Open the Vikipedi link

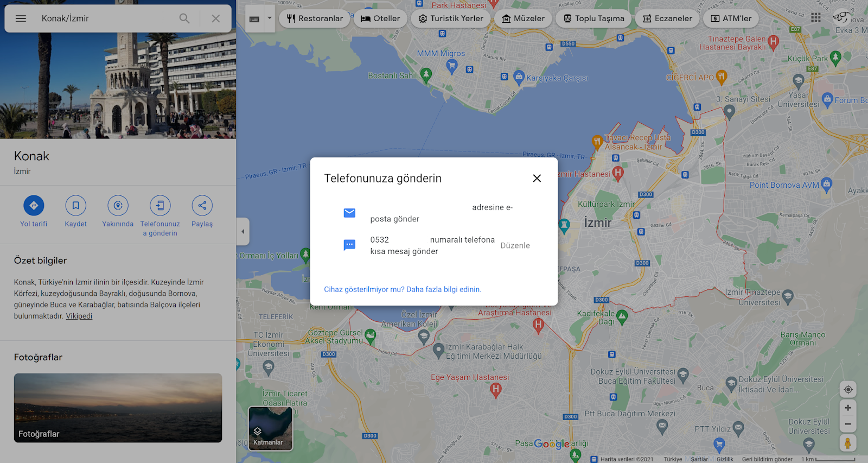click(79, 316)
